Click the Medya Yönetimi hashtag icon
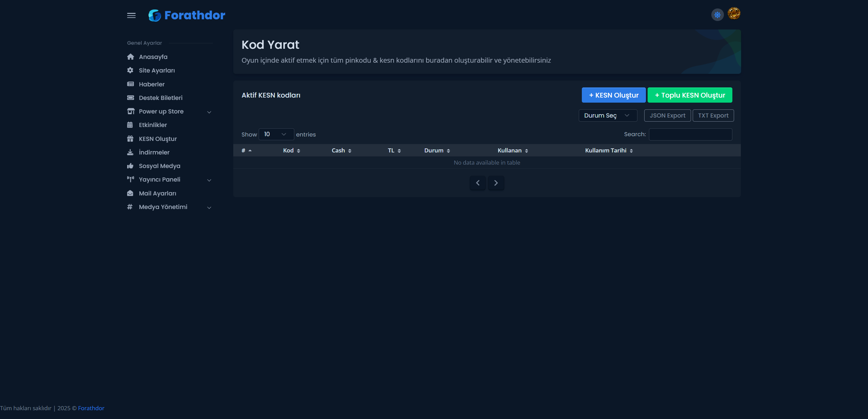 (x=130, y=207)
